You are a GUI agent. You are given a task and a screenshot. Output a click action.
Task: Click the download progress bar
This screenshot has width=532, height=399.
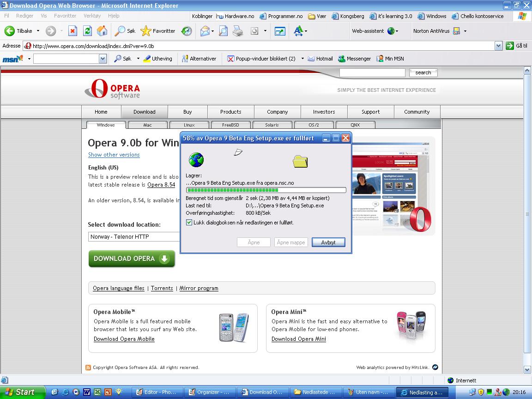click(266, 190)
